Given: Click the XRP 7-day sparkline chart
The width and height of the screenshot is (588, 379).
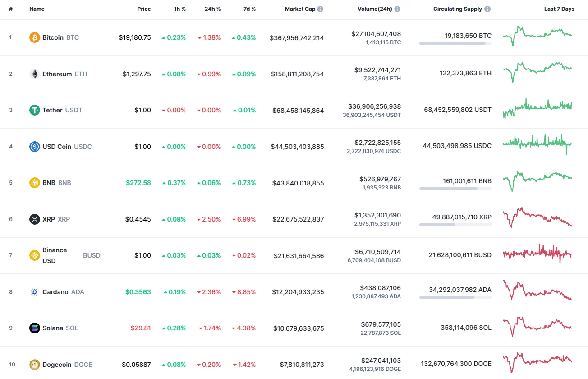Looking at the screenshot, I should [537, 218].
